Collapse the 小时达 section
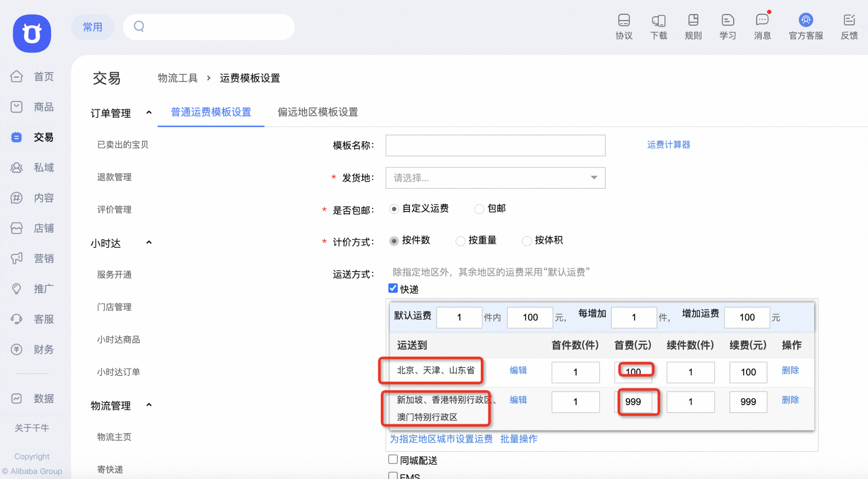868x479 pixels. coord(149,243)
